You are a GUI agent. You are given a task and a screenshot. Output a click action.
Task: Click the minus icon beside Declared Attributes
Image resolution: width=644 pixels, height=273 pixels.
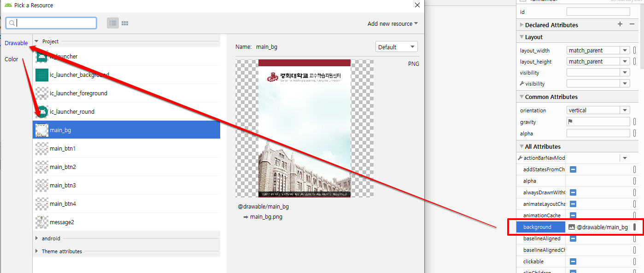(632, 24)
